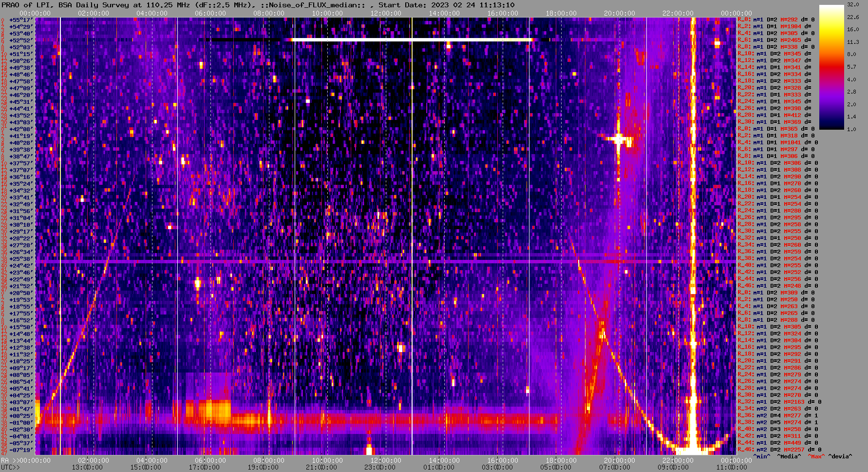Click the 11.3 color scale value
This screenshot has height=472, width=868.
(853, 42)
